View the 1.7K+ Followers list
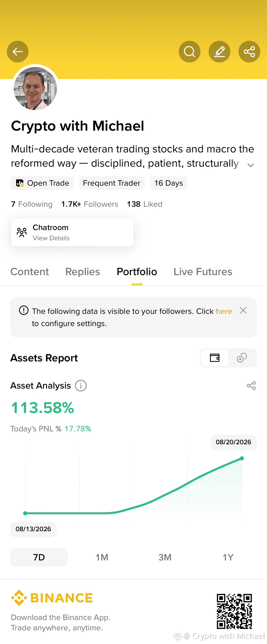267x644 pixels. click(x=90, y=204)
